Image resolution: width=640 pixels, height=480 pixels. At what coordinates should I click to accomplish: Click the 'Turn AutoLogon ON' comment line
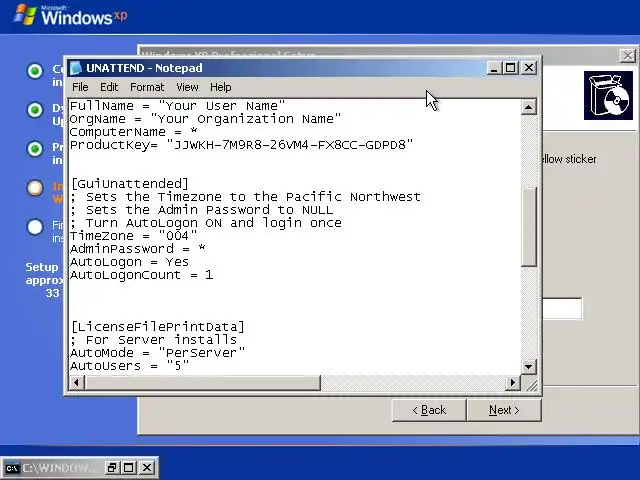[x=206, y=223]
